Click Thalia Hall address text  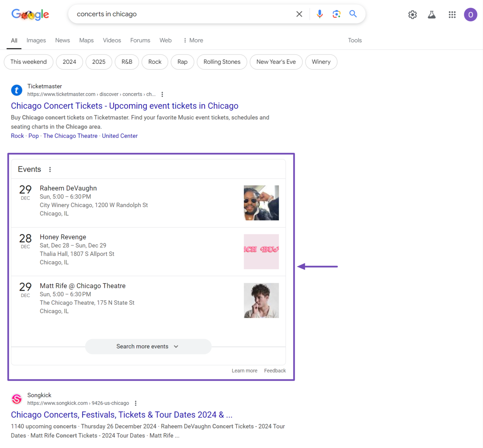tap(77, 254)
